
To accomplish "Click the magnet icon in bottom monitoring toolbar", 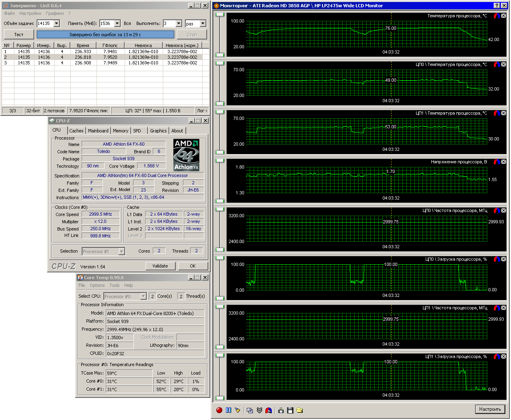I will (x=269, y=410).
